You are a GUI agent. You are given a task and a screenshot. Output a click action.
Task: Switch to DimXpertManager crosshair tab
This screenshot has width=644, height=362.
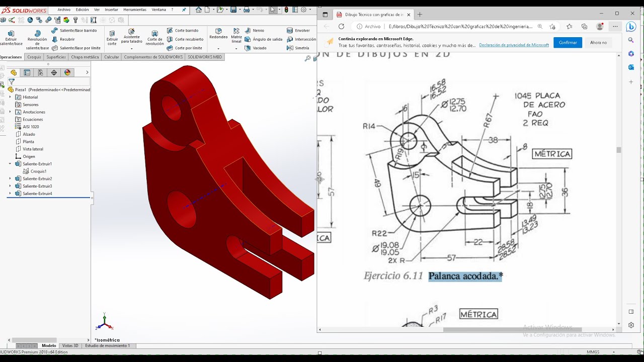click(54, 72)
